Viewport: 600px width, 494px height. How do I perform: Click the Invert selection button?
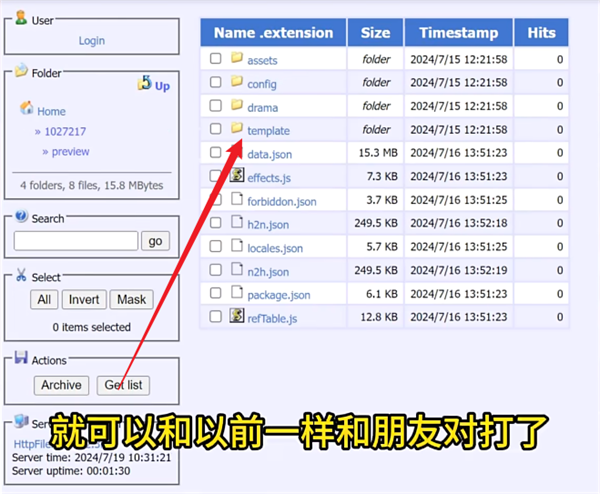pyautogui.click(x=84, y=299)
